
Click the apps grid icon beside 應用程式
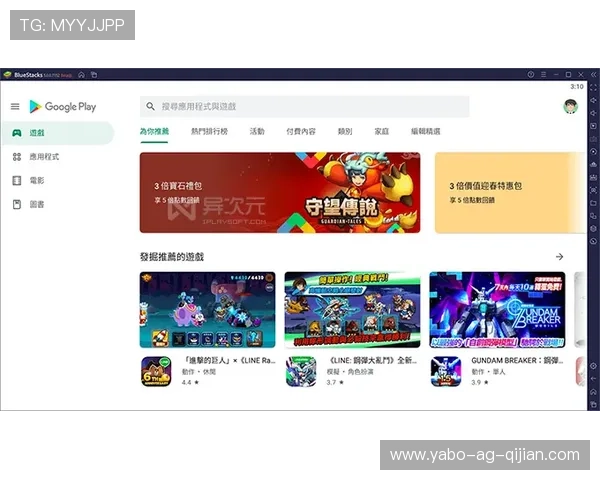(16, 157)
